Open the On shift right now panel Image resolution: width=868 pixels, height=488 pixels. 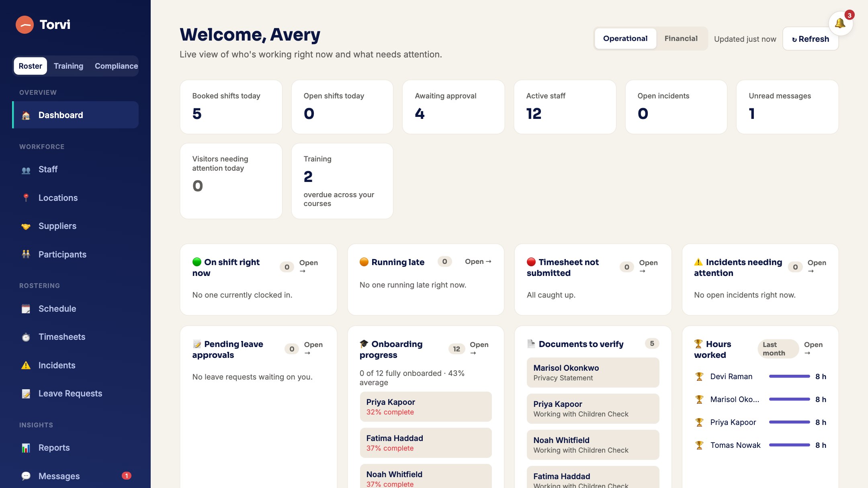coord(309,266)
